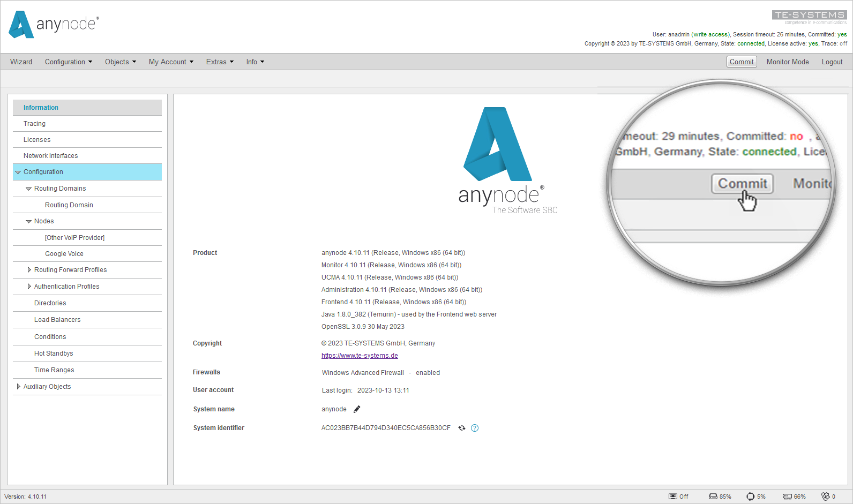Image resolution: width=853 pixels, height=504 pixels.
Task: Open the te-systems.de link
Action: (360, 356)
